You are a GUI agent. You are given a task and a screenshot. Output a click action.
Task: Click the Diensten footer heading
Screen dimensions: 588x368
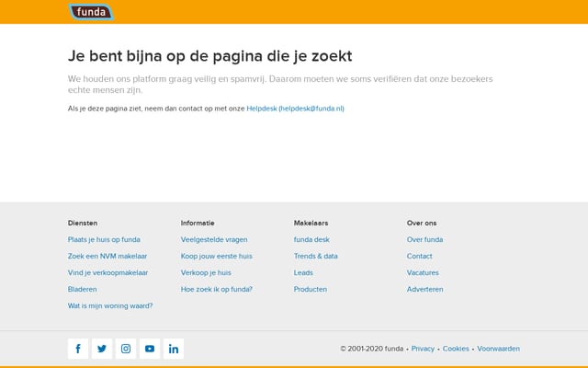point(83,223)
